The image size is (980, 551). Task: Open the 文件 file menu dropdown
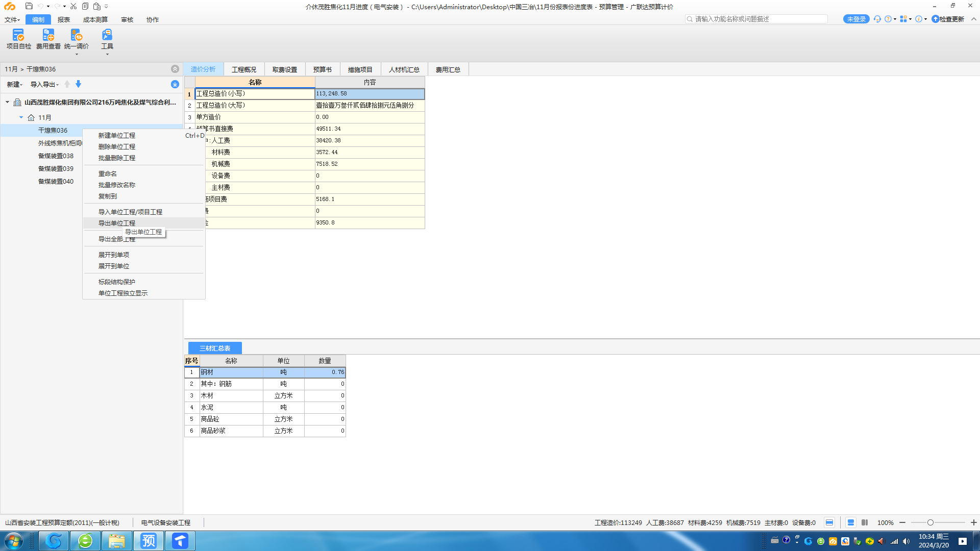coord(12,19)
